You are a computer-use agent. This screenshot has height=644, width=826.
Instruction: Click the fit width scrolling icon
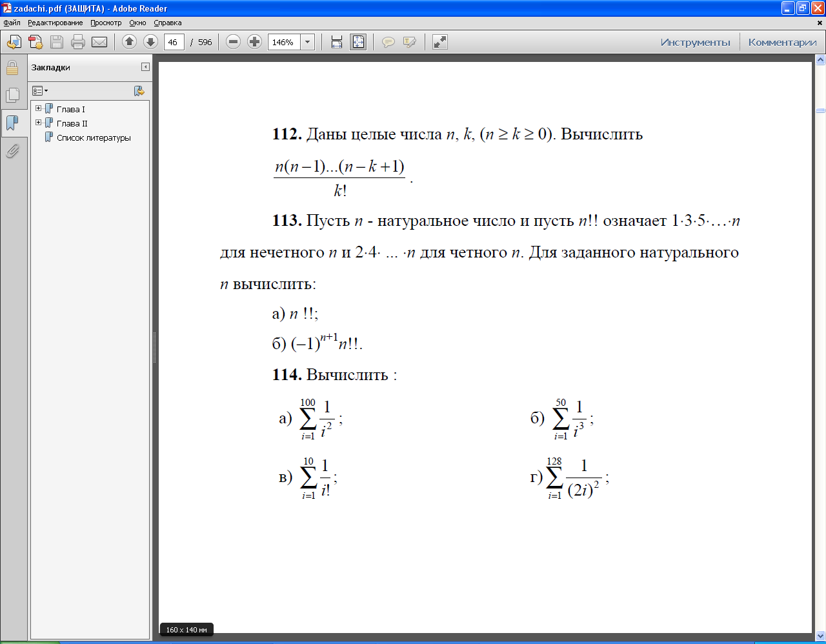coord(336,42)
